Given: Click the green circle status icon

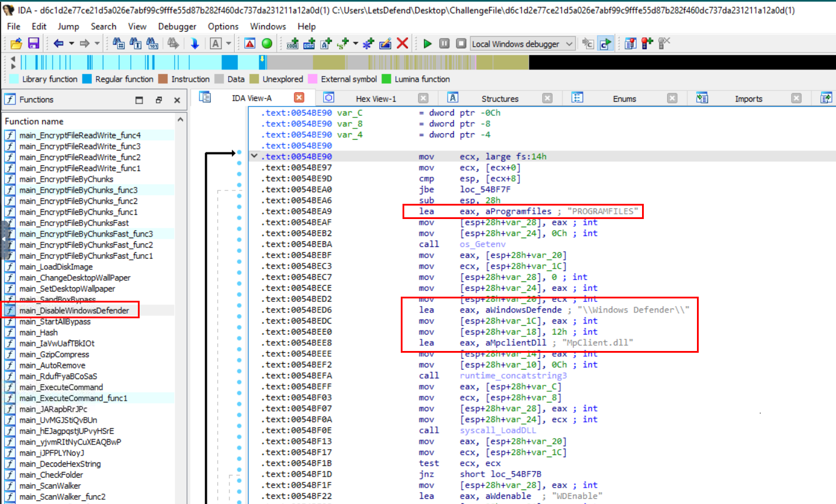Looking at the screenshot, I should (267, 43).
